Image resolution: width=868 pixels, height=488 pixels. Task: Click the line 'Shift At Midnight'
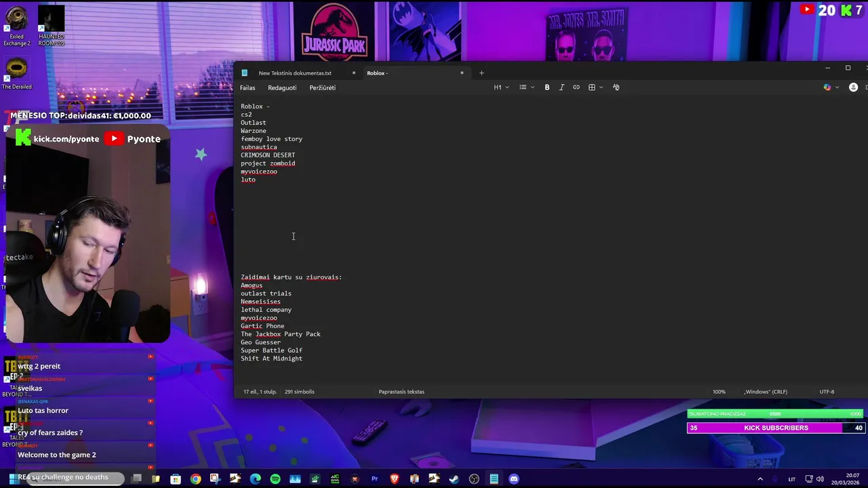(x=271, y=359)
